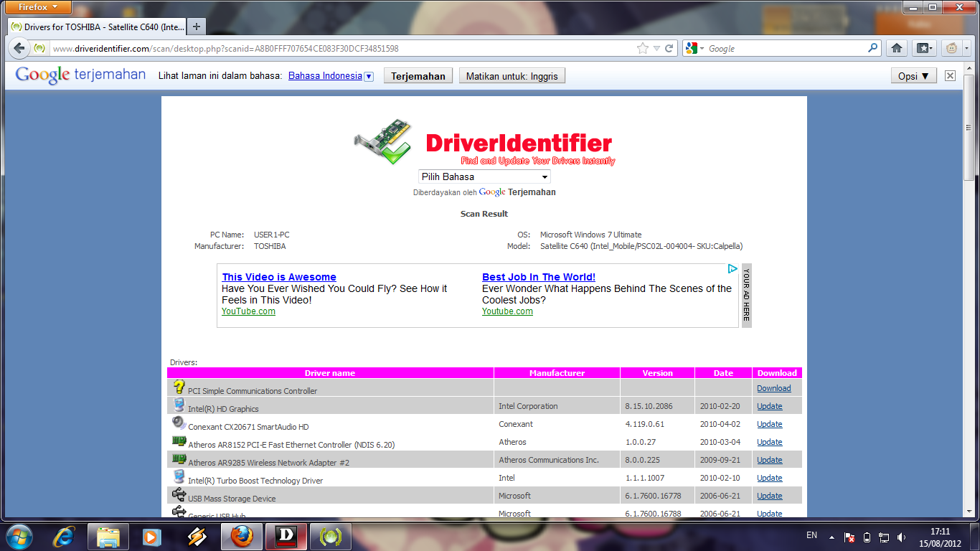Open the Pilih Bahasa combo box

point(484,176)
